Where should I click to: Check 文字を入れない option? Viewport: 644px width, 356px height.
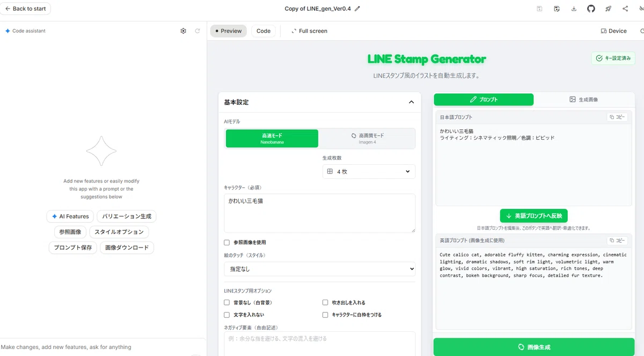pyautogui.click(x=227, y=315)
